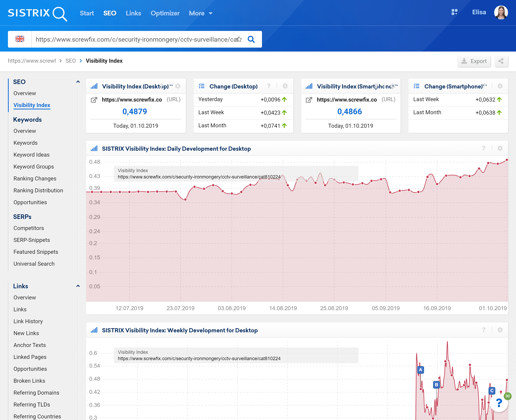
Task: Click desktop visibility value 0,4879
Action: coord(135,111)
